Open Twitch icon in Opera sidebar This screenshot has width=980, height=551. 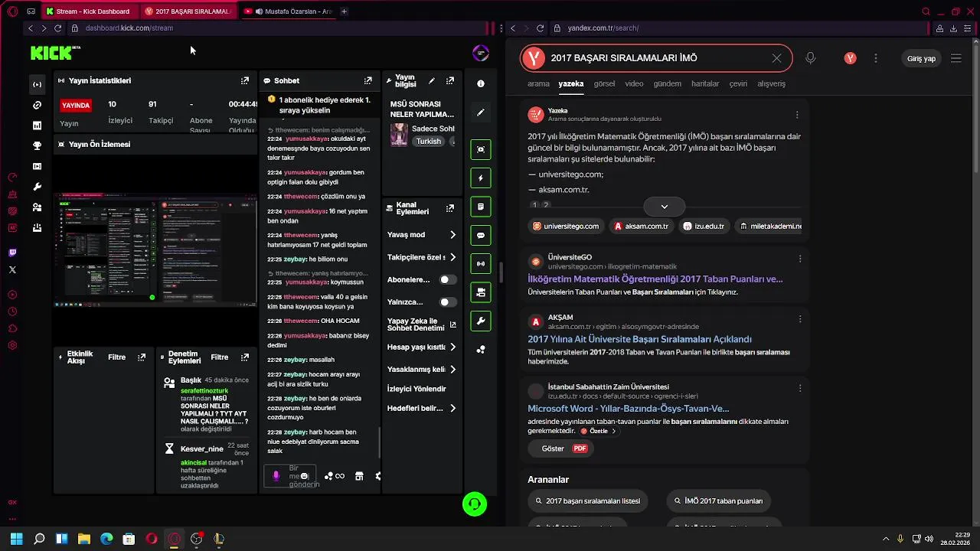12,253
